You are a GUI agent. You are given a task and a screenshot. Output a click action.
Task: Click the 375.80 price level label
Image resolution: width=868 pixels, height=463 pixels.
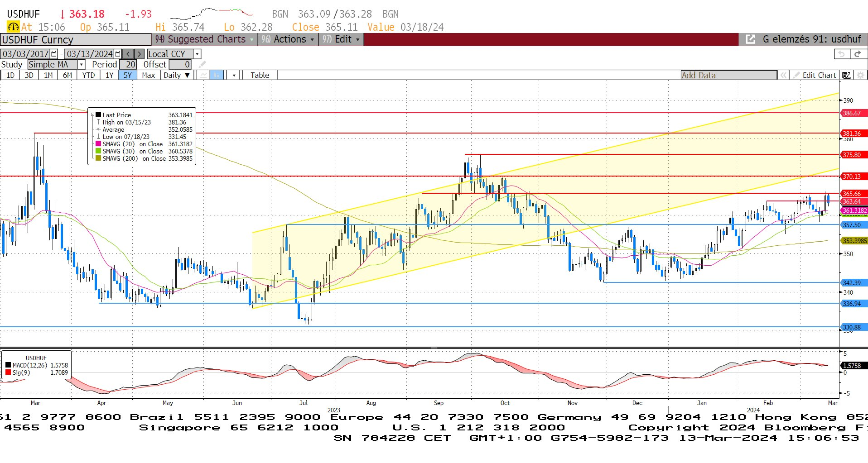click(x=854, y=155)
